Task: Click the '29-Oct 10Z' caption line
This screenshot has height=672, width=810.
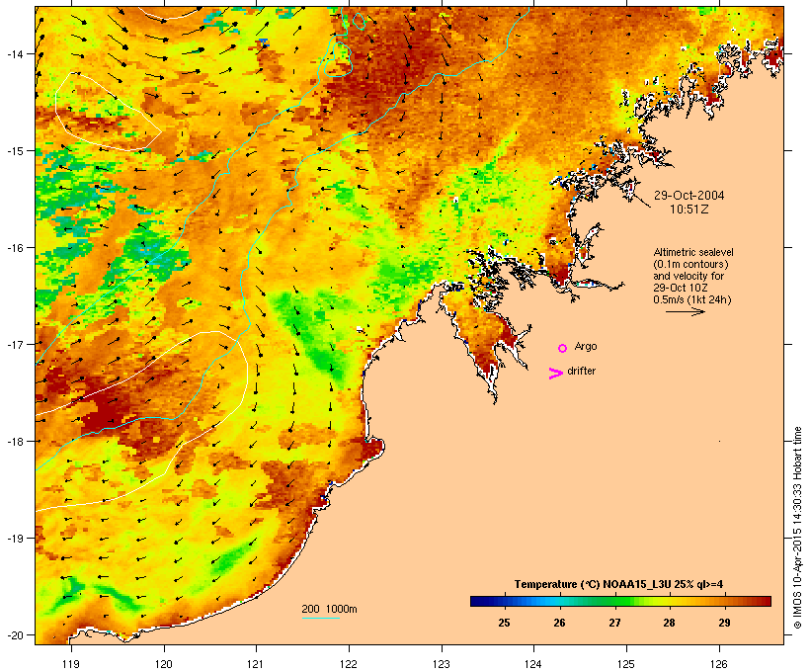Action: coord(681,288)
